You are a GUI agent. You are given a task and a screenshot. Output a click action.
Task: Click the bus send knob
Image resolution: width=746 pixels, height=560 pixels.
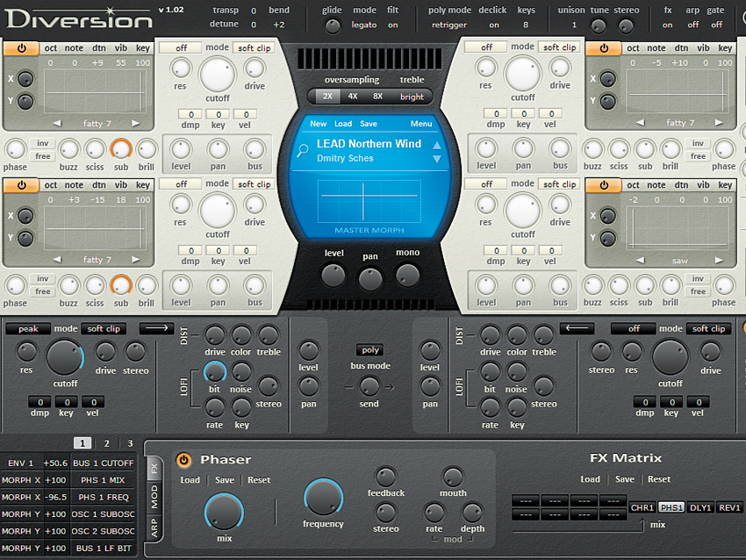point(369,387)
